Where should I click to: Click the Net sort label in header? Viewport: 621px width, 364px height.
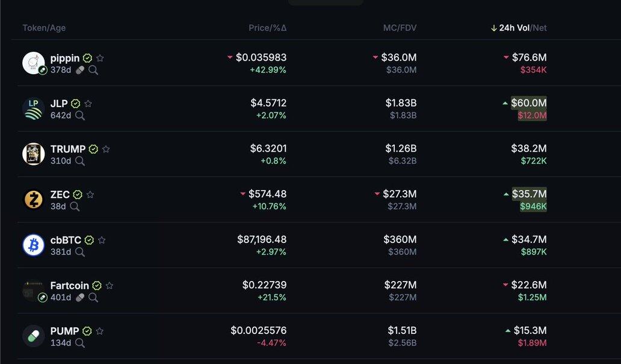pos(539,28)
